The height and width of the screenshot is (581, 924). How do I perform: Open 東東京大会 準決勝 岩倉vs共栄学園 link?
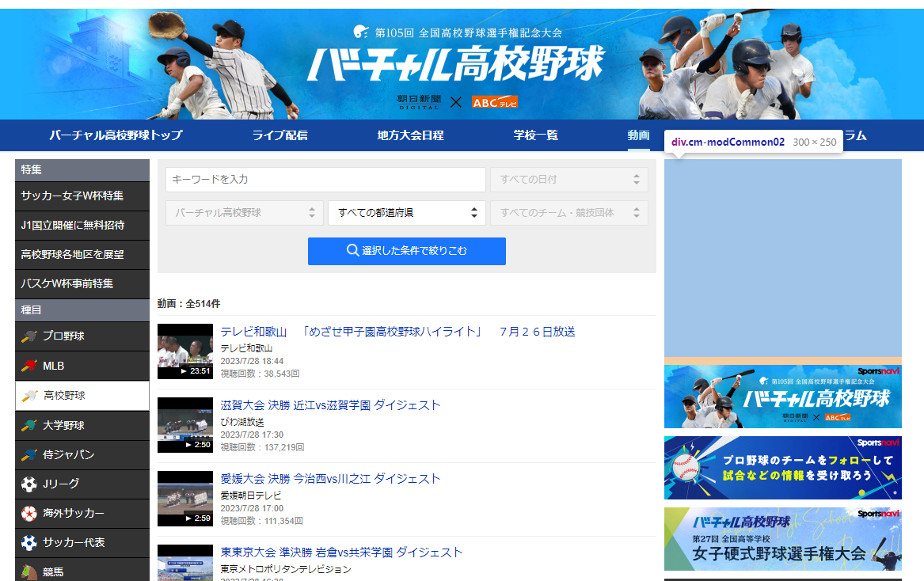[341, 553]
